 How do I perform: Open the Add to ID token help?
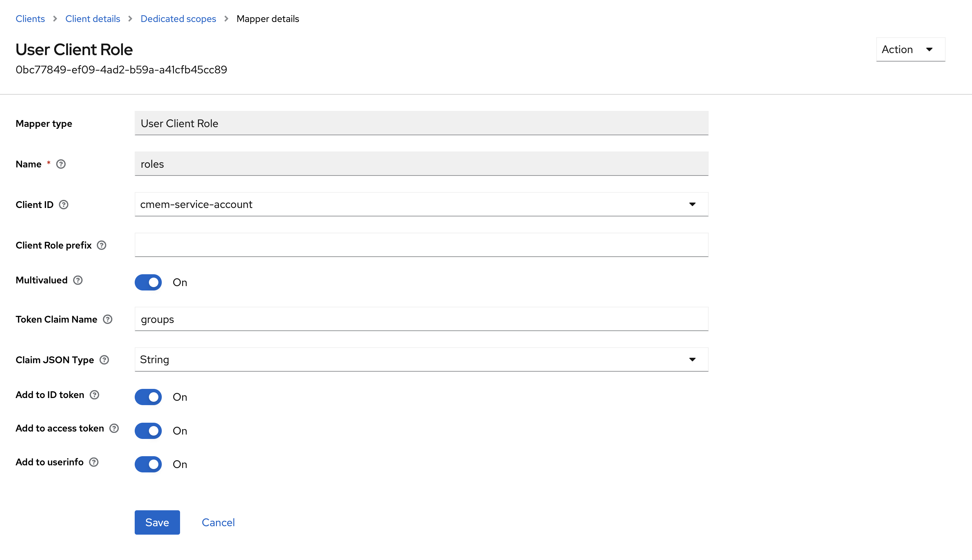[x=94, y=395]
